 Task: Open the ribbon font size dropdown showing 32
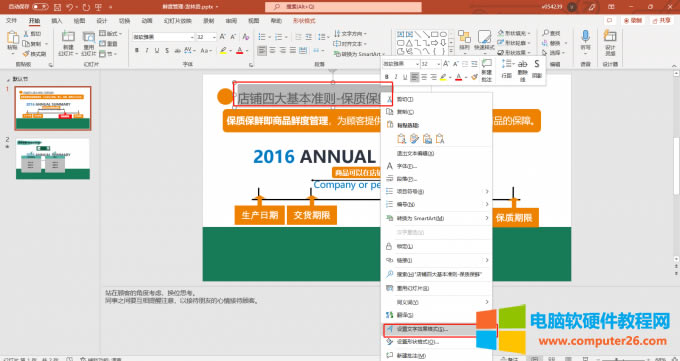click(x=214, y=37)
